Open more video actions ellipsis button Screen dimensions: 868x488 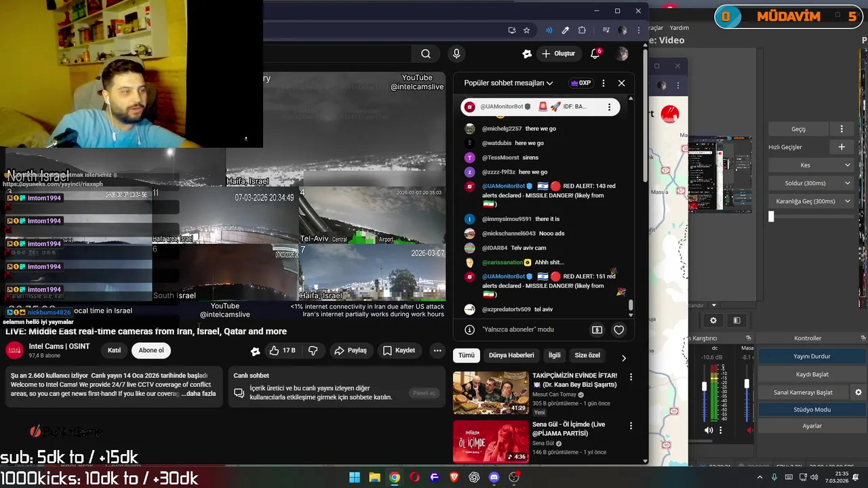436,350
